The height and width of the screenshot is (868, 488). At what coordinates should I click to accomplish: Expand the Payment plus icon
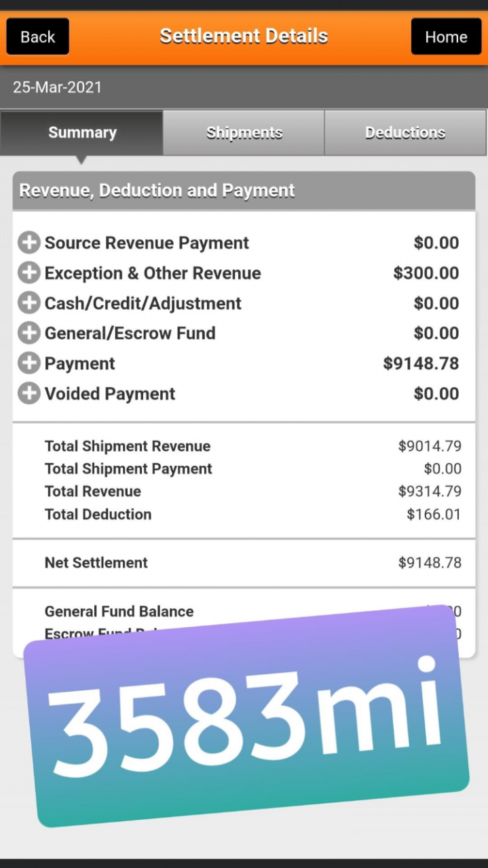point(29,363)
